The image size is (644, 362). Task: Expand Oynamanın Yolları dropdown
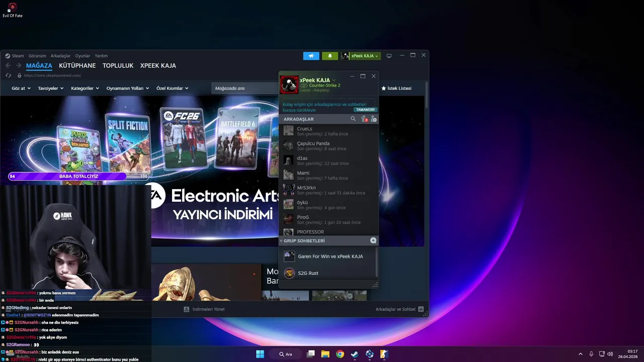(128, 88)
